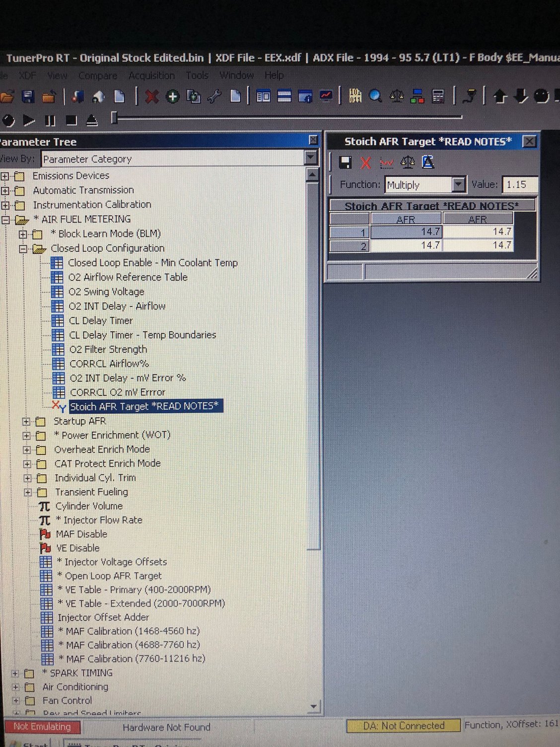Viewport: 560px width, 747px height.
Task: Click the Value input field showing 1.15
Action: pyautogui.click(x=519, y=185)
